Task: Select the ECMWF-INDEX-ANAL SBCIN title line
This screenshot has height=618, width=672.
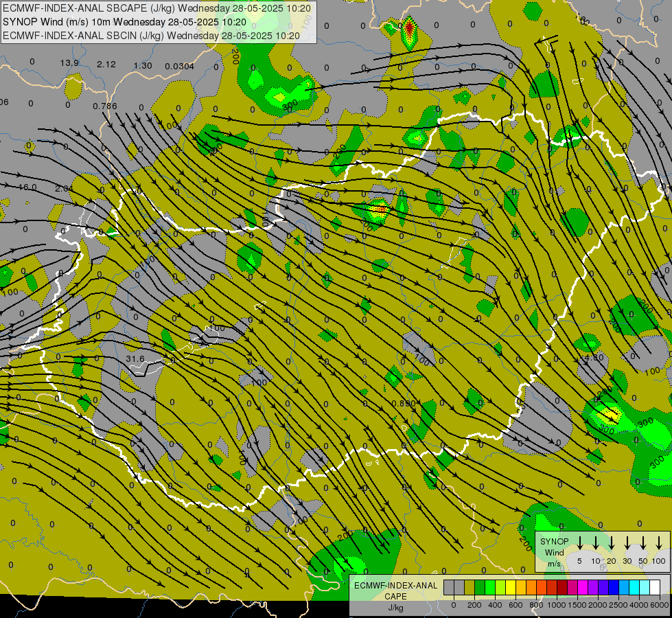Action: tap(151, 36)
